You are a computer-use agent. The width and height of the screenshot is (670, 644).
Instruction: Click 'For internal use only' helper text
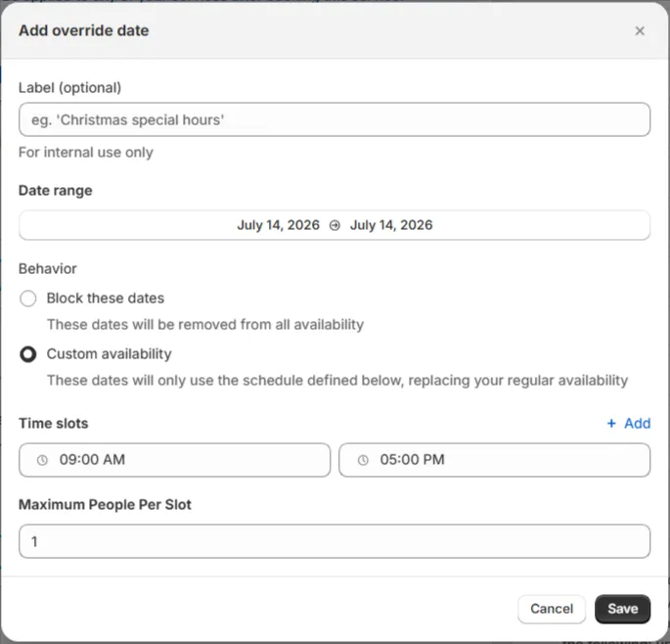point(86,153)
